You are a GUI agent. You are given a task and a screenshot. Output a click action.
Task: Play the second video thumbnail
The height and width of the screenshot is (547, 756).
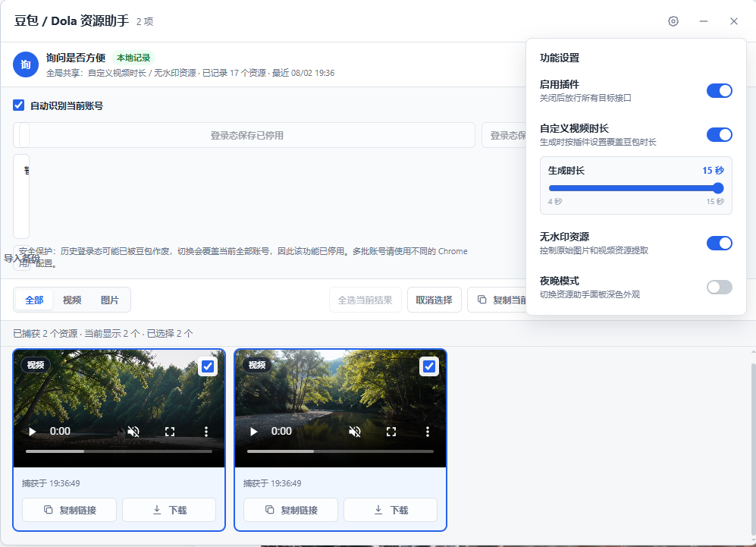[253, 431]
